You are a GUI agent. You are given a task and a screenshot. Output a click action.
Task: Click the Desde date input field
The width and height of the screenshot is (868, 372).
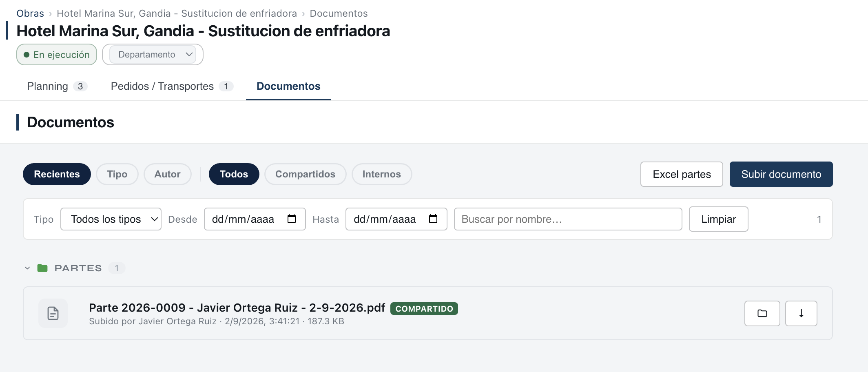(255, 219)
